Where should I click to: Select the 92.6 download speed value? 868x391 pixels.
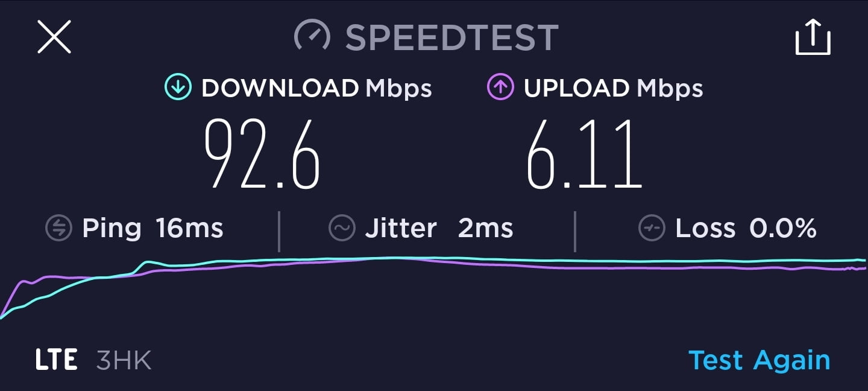point(262,154)
